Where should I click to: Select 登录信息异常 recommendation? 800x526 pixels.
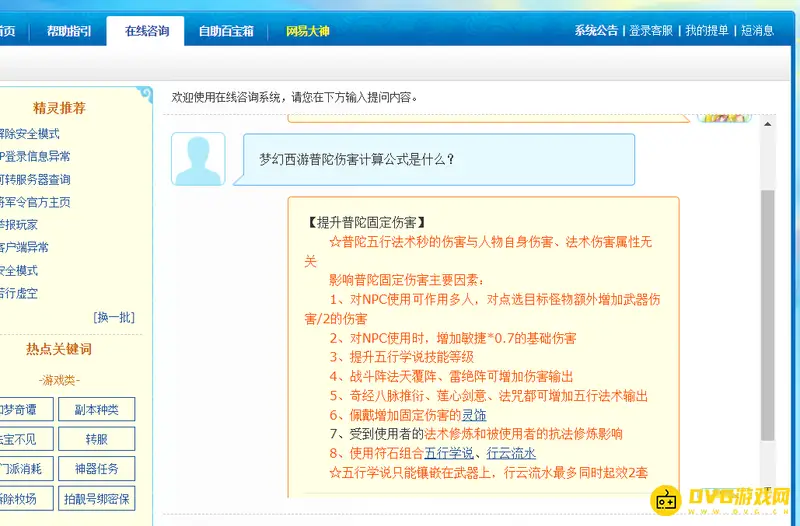point(35,156)
